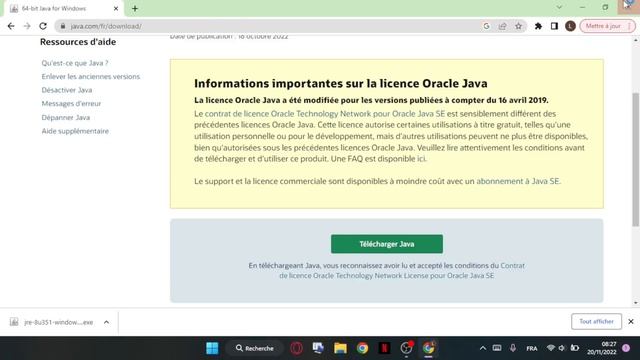This screenshot has height=360, width=640.
Task: Switch the FRA input language
Action: 532,348
